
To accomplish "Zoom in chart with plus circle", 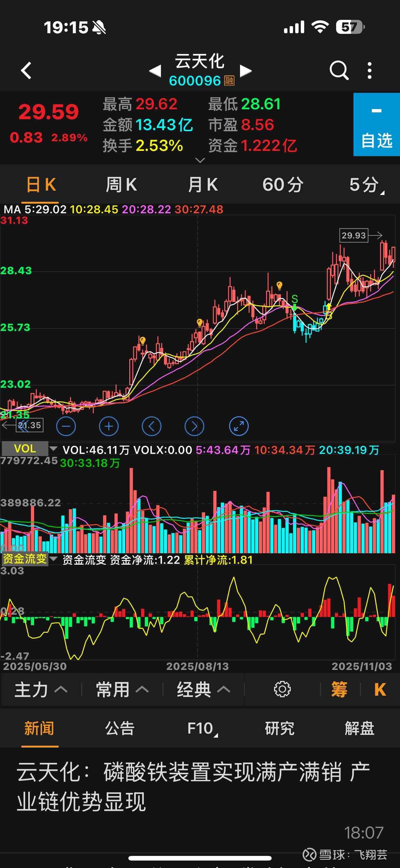I will click(109, 426).
